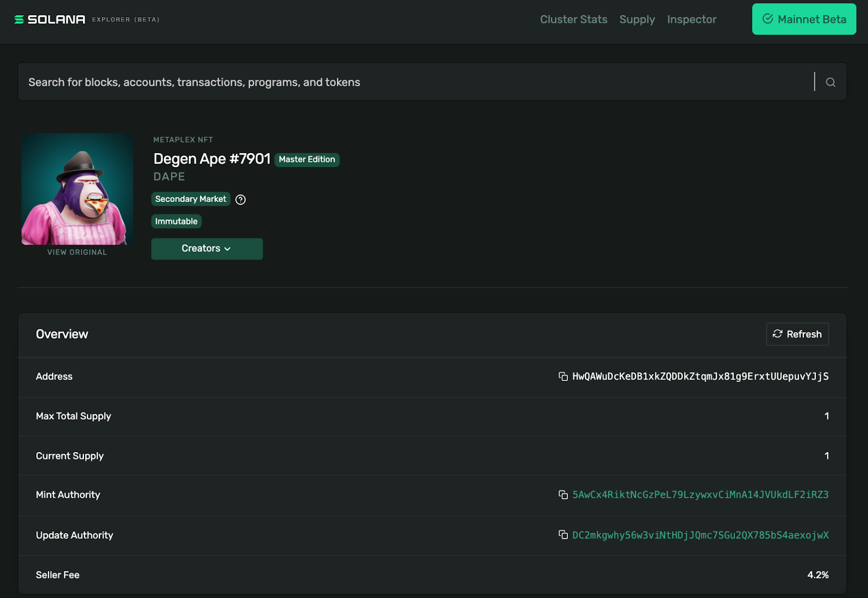Viewport: 868px width, 598px height.
Task: Click the Explorer (Beta) label
Action: pyautogui.click(x=126, y=20)
